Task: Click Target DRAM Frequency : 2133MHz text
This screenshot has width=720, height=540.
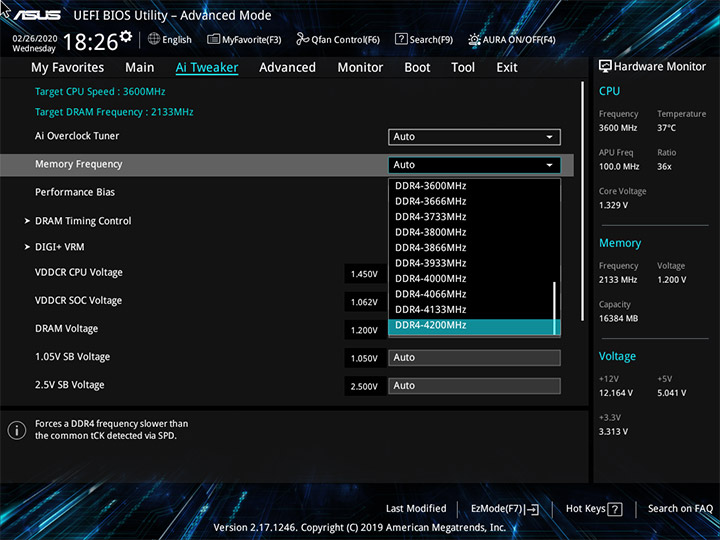Action: click(x=114, y=112)
